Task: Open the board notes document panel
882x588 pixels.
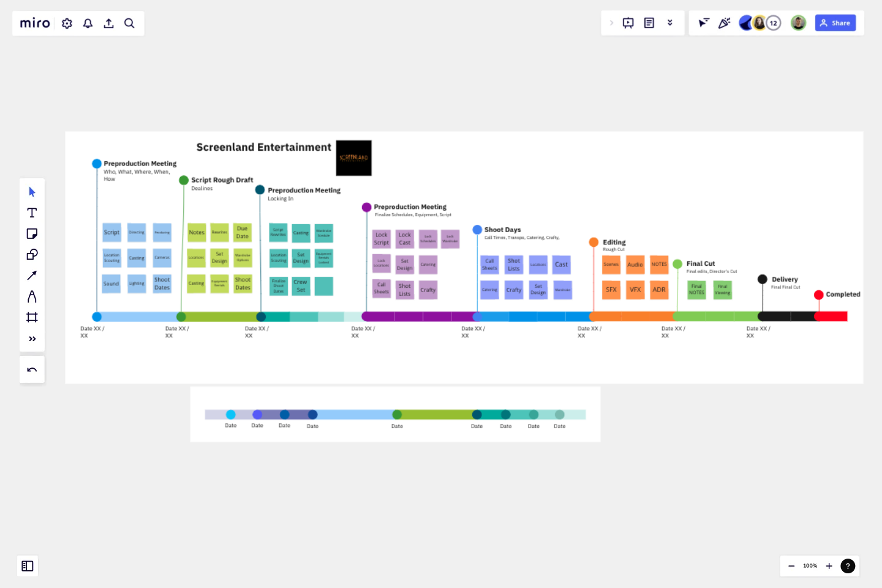Action: pyautogui.click(x=649, y=23)
